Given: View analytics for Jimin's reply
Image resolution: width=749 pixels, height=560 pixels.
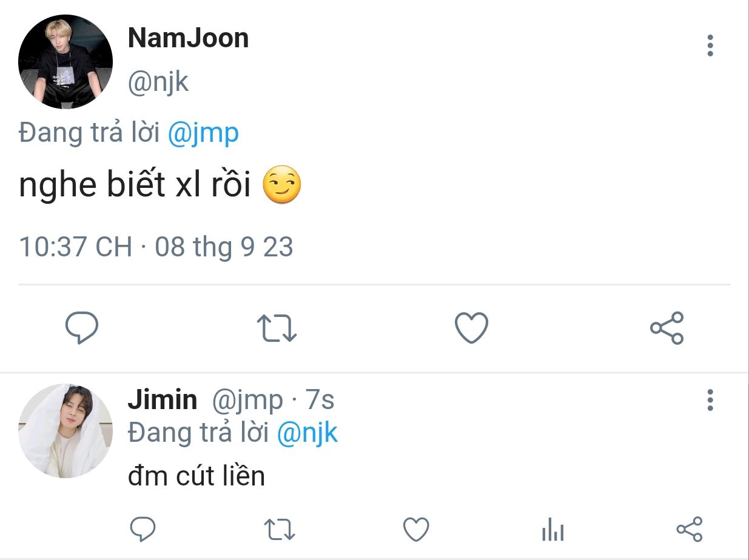Looking at the screenshot, I should click(553, 530).
